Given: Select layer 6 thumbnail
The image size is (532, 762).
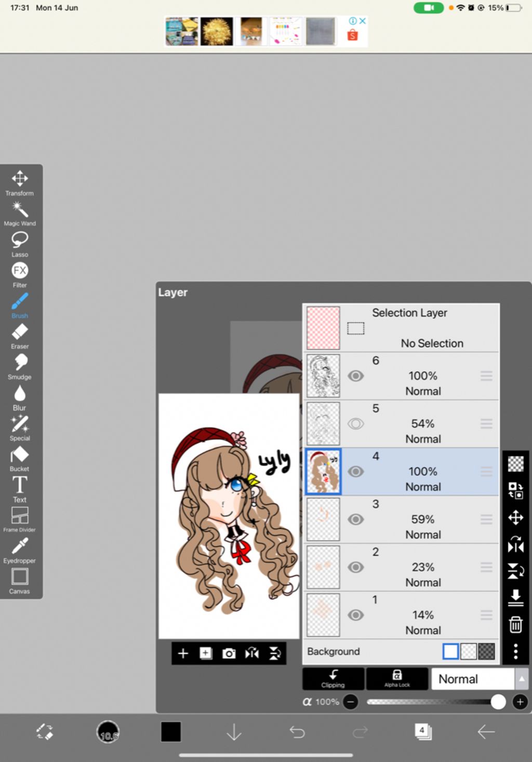Looking at the screenshot, I should pos(323,376).
